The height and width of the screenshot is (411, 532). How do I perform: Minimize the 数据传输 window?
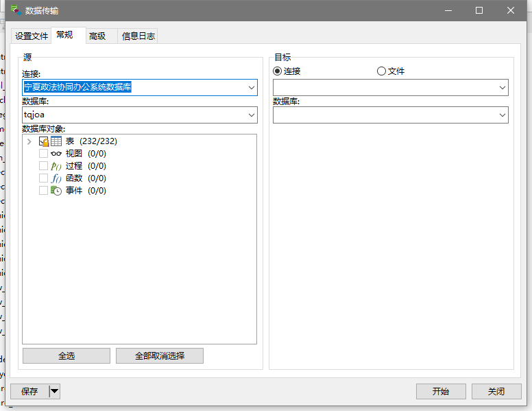(x=448, y=10)
